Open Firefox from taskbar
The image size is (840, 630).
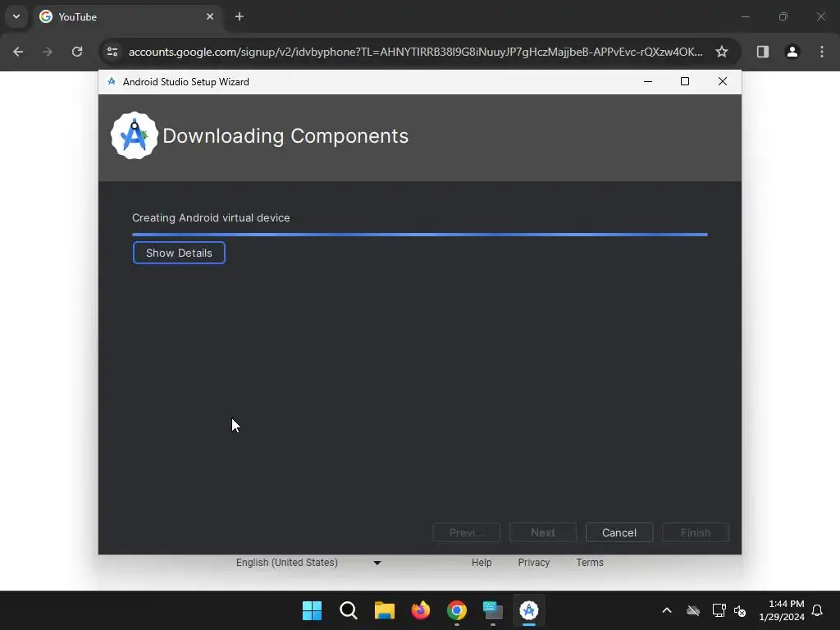421,610
